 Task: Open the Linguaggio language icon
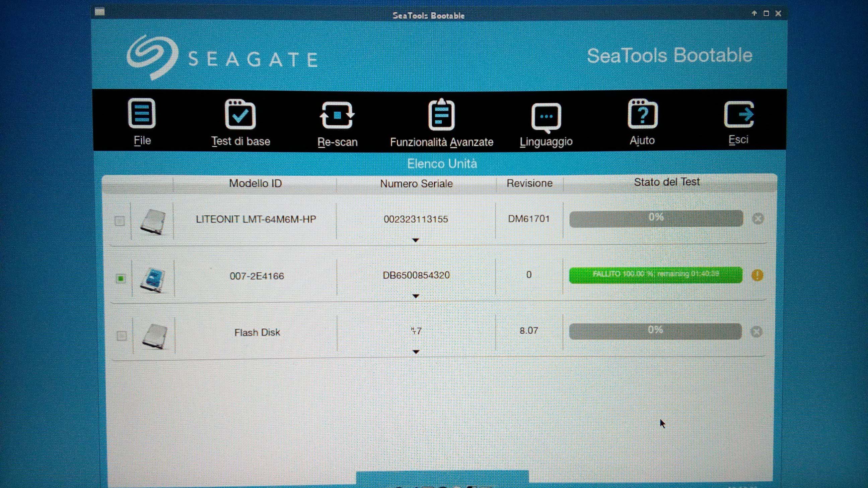tap(546, 117)
